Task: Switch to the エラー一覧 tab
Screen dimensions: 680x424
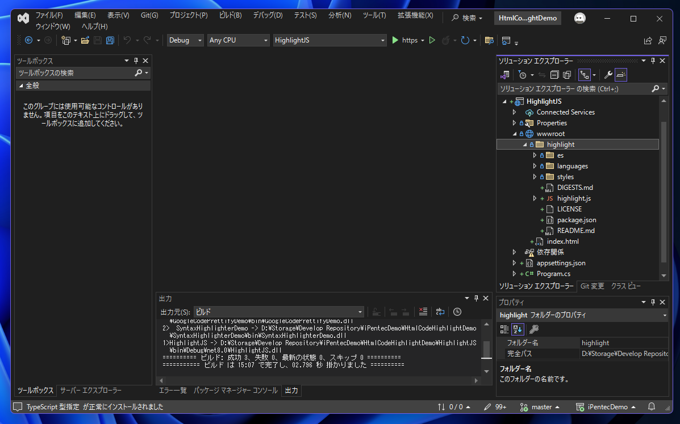Action: coord(173,391)
